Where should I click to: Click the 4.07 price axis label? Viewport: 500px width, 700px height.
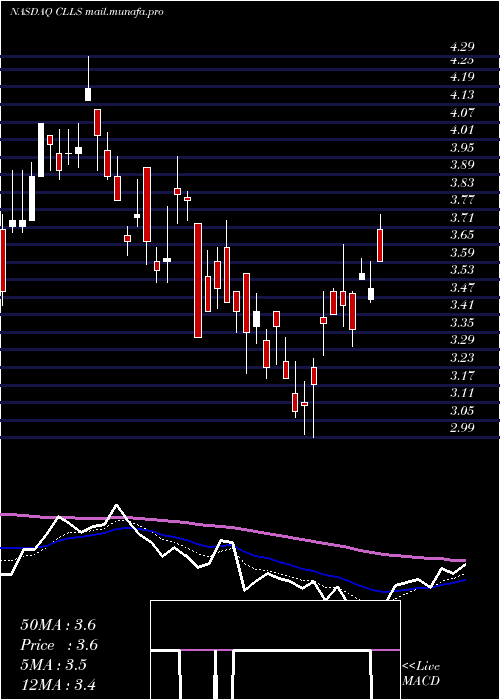[462, 112]
